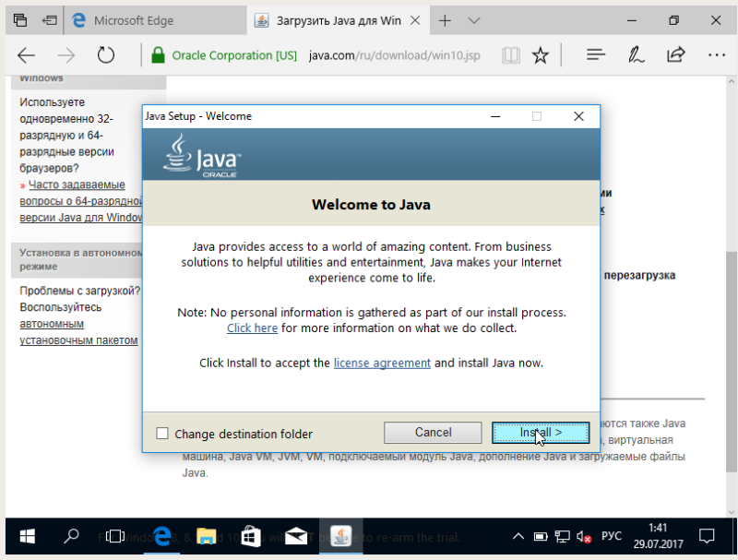This screenshot has height=560, width=738.
Task: Open Edge tab preview icon
Action: point(20,20)
